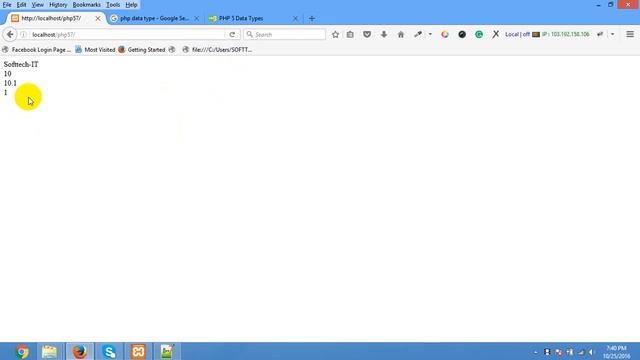Screen dimensions: 640x360
Task: Bookmark this page with the star
Action: 335,35
